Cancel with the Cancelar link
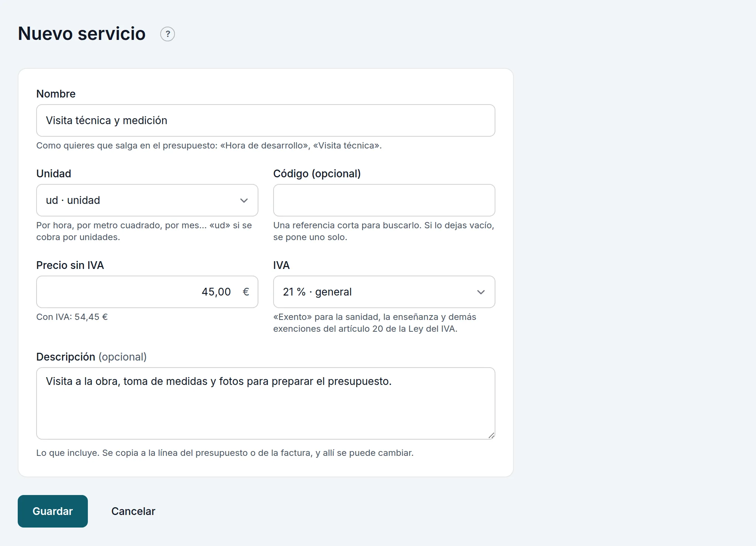 point(133,511)
